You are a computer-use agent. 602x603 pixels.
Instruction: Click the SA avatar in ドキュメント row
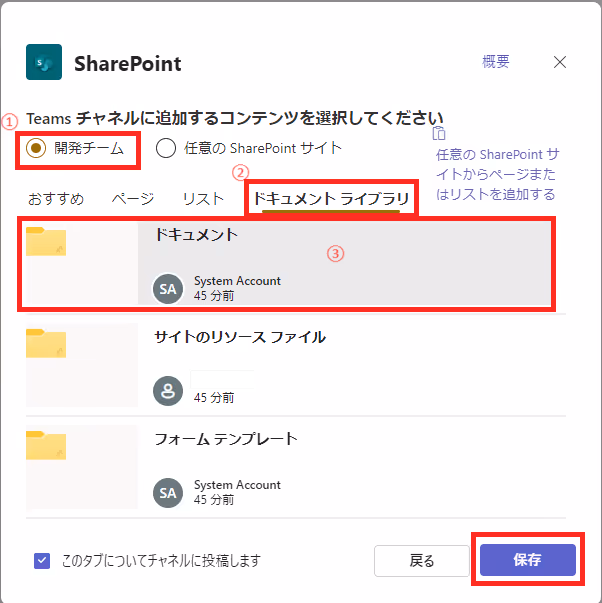tap(168, 289)
